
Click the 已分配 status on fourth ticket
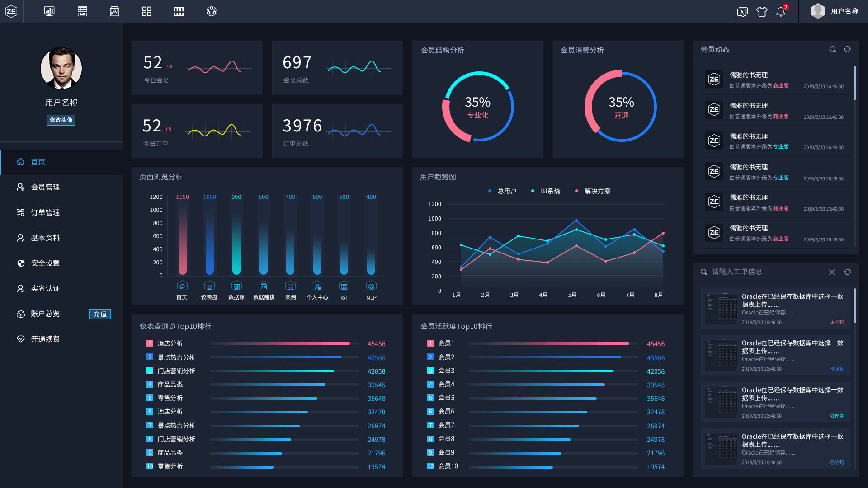837,463
